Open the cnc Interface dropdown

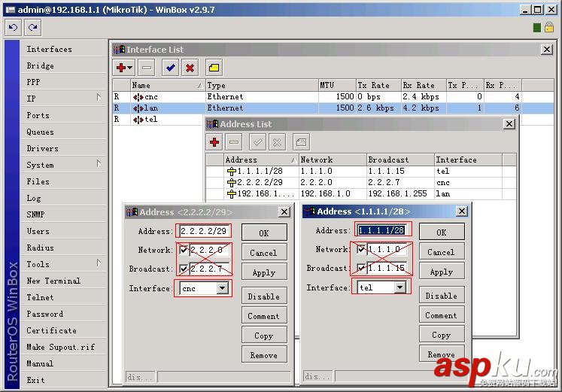click(222, 288)
